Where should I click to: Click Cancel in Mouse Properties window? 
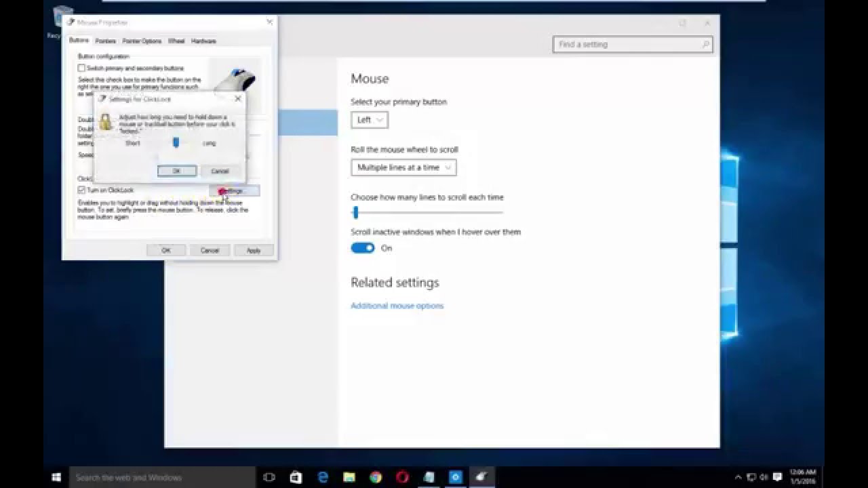point(210,250)
